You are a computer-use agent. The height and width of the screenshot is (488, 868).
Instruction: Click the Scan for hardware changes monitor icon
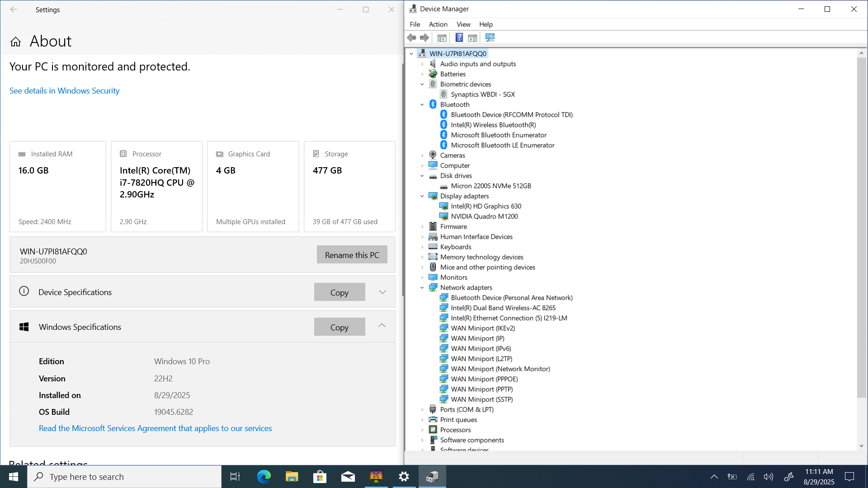[490, 38]
